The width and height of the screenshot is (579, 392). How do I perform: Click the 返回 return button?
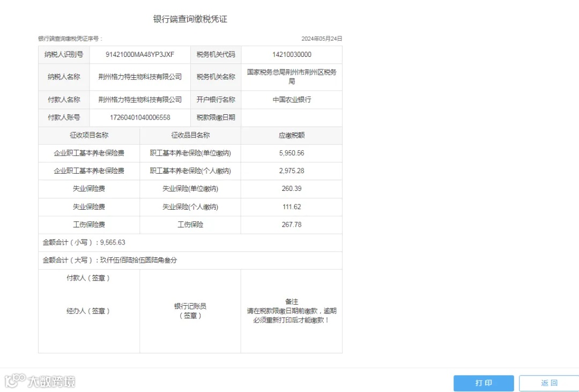(549, 383)
